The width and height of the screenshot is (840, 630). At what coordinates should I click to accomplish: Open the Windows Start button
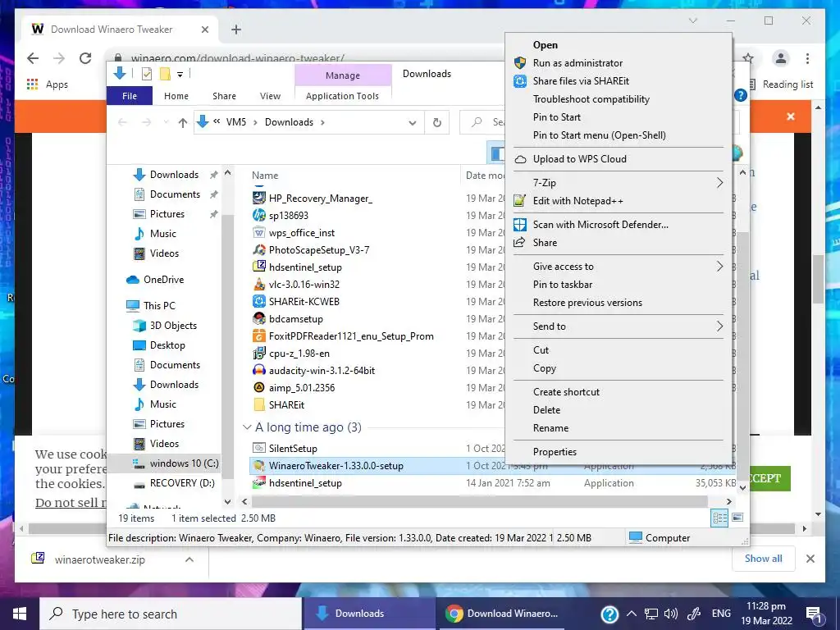point(20,614)
